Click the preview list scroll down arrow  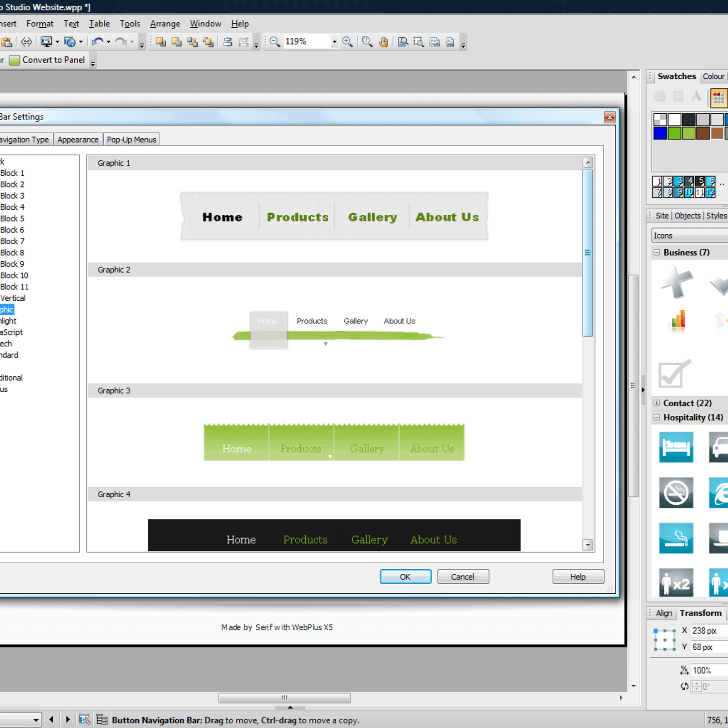click(x=588, y=544)
